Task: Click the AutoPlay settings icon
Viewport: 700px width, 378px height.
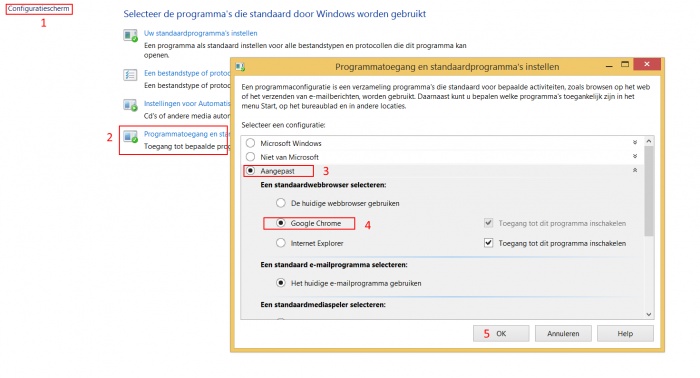Action: [x=130, y=105]
